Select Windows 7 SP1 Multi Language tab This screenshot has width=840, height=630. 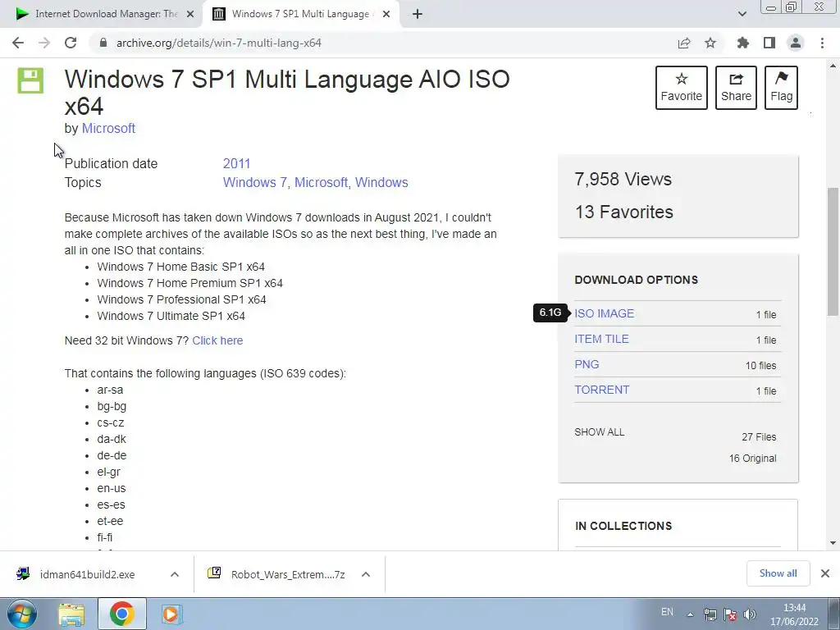point(300,14)
